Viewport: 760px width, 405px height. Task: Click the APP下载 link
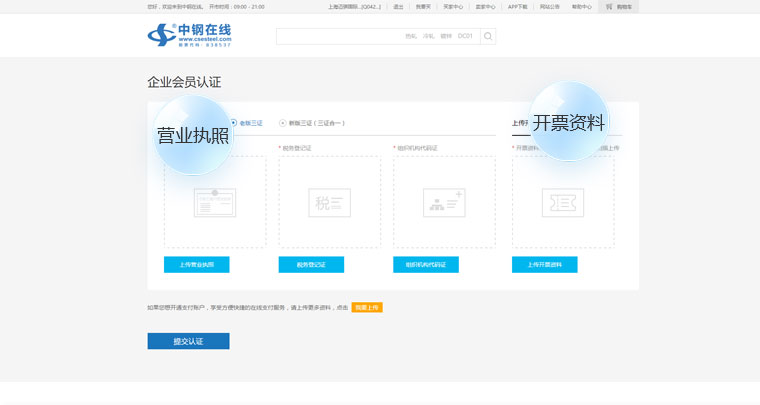coord(517,6)
